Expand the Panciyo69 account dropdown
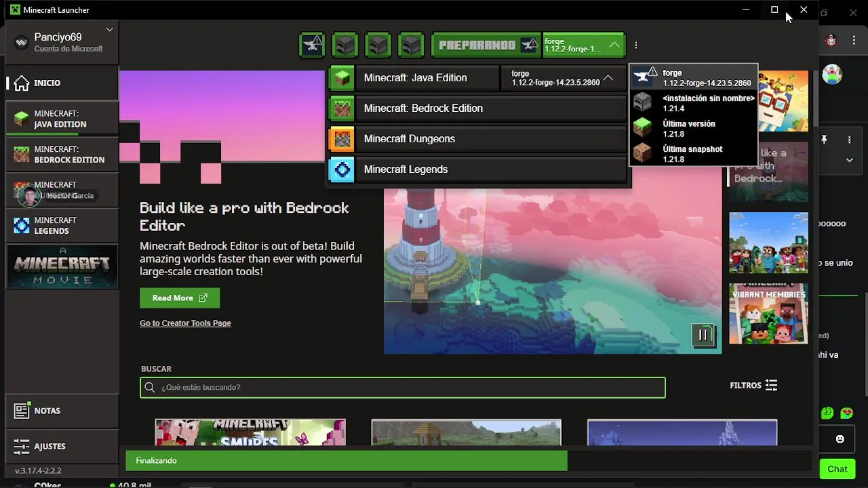Screen dimensions: 868x488 click(x=110, y=30)
